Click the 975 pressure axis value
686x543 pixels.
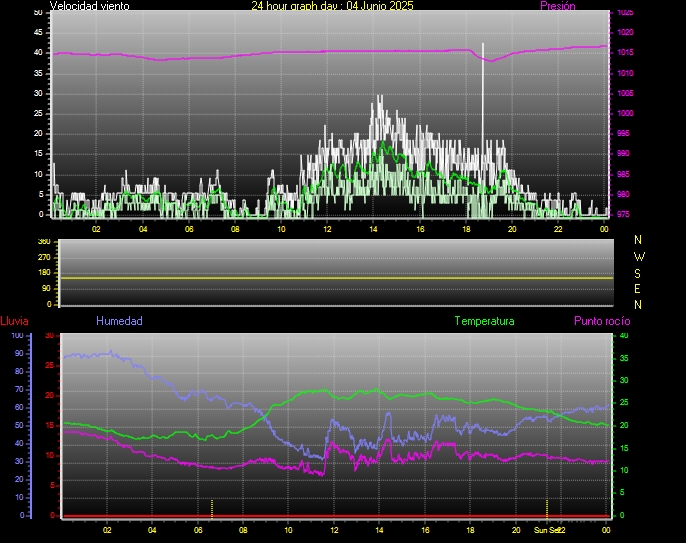623,214
